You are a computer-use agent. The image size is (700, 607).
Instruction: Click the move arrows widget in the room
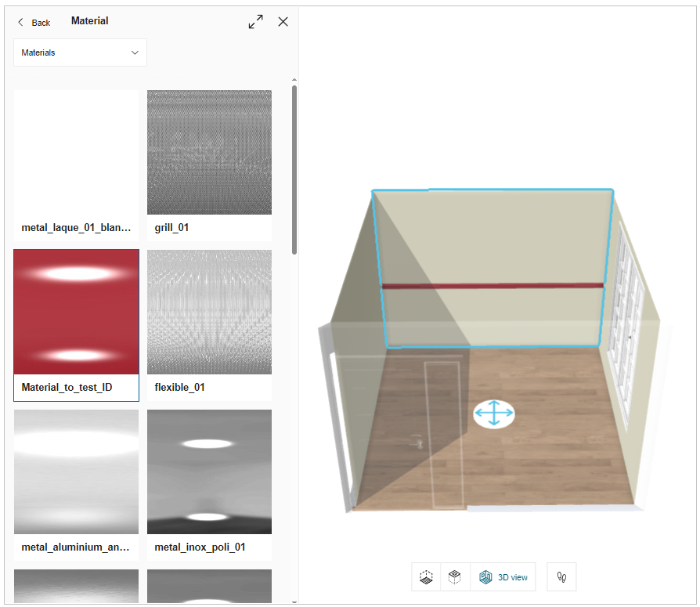(x=494, y=414)
